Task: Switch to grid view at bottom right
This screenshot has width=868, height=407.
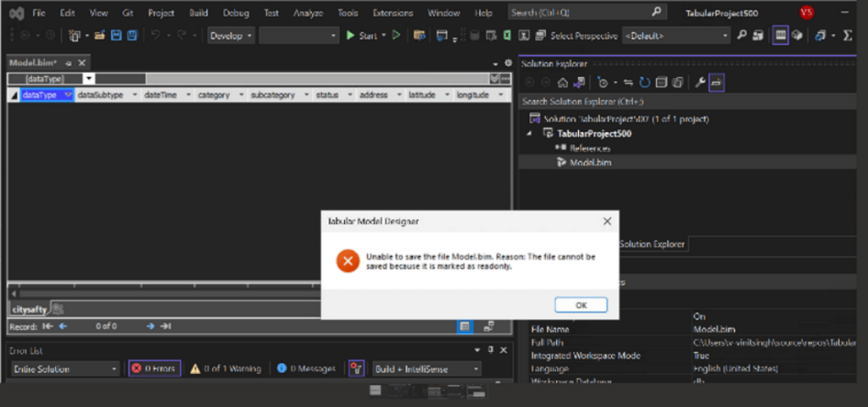Action: pyautogui.click(x=465, y=326)
